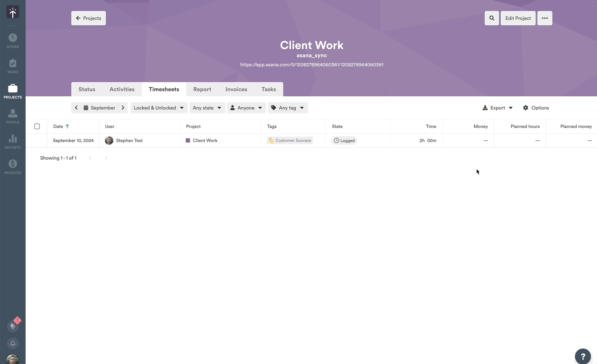The height and width of the screenshot is (364, 597).
Task: Click Stephan Test's avatar in the row
Action: point(109,140)
